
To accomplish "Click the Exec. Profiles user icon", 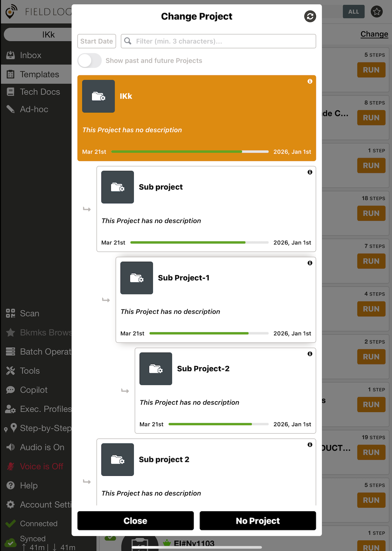I will [11, 409].
